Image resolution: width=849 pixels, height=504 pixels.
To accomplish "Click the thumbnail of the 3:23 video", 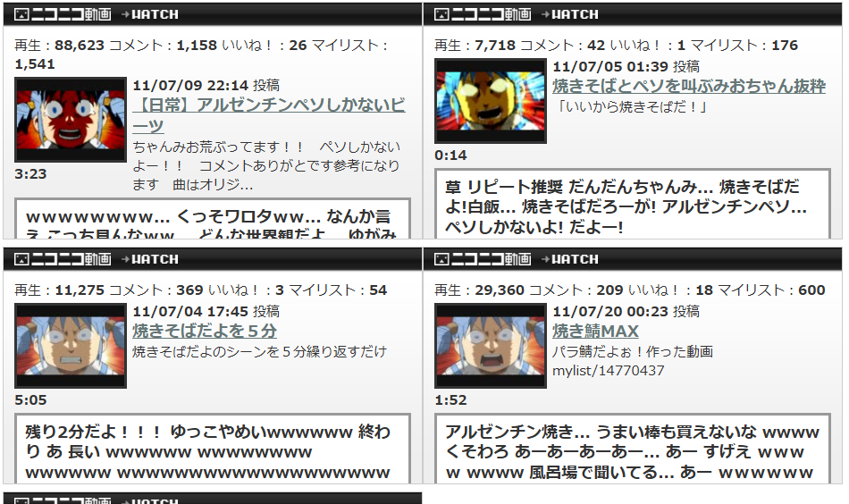I will pyautogui.click(x=71, y=119).
